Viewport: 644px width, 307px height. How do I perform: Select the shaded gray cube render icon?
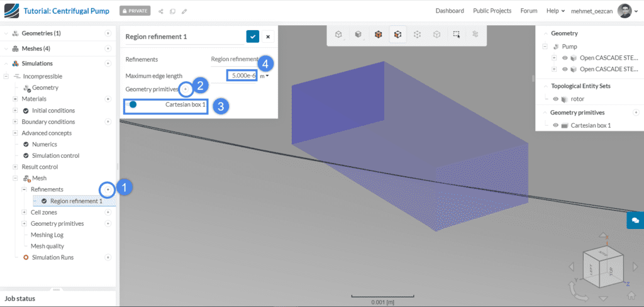(x=358, y=35)
